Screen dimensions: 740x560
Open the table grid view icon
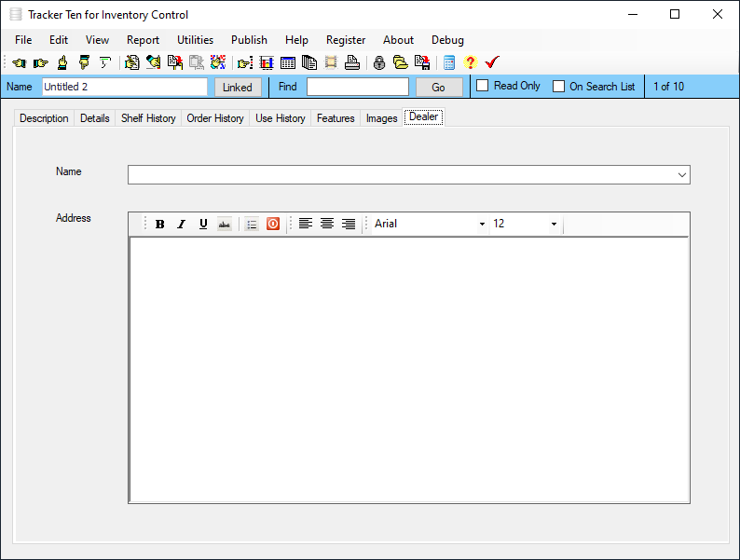point(288,62)
